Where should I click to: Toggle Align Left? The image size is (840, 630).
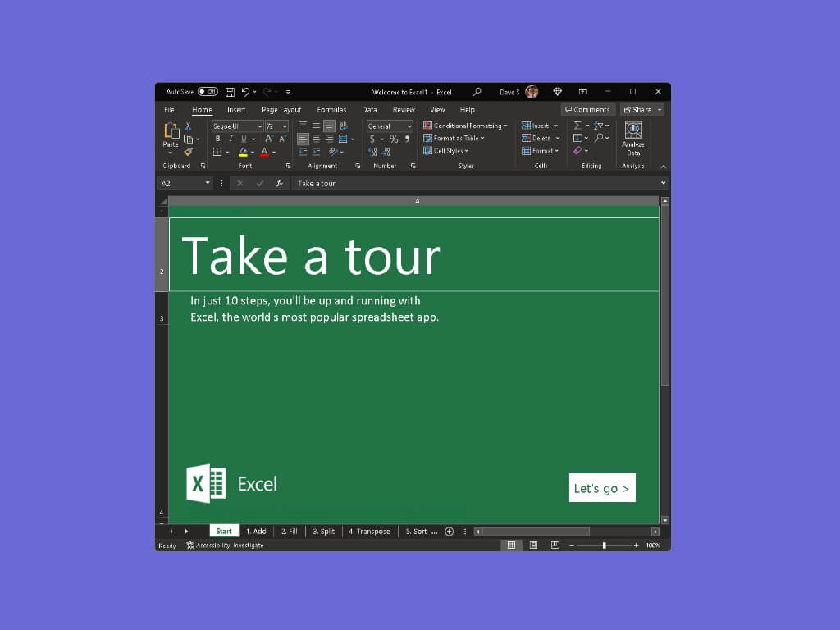(x=304, y=139)
